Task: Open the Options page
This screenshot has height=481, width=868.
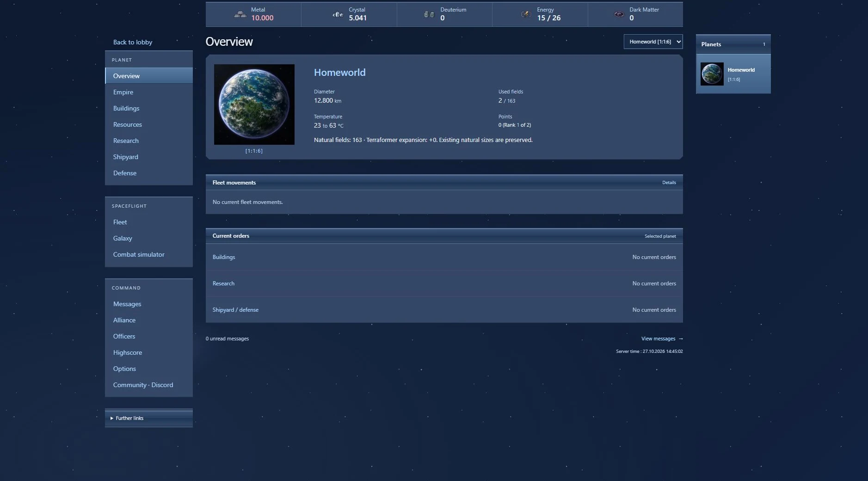Action: point(149,369)
